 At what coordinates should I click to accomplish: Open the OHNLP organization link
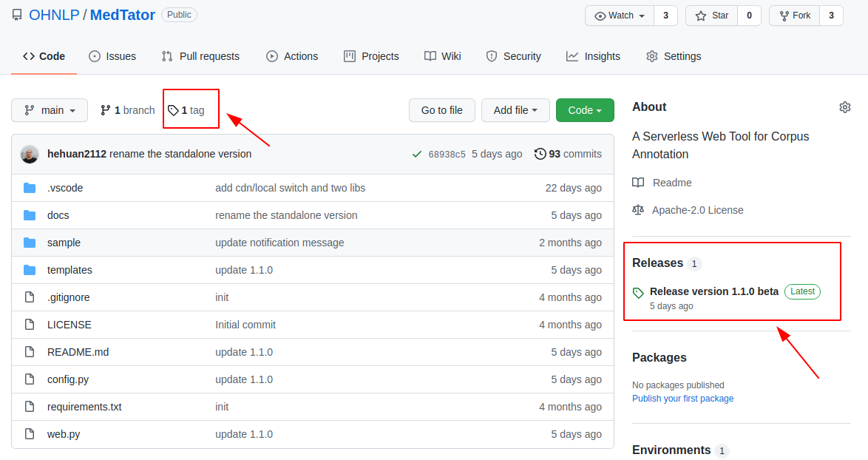point(54,15)
